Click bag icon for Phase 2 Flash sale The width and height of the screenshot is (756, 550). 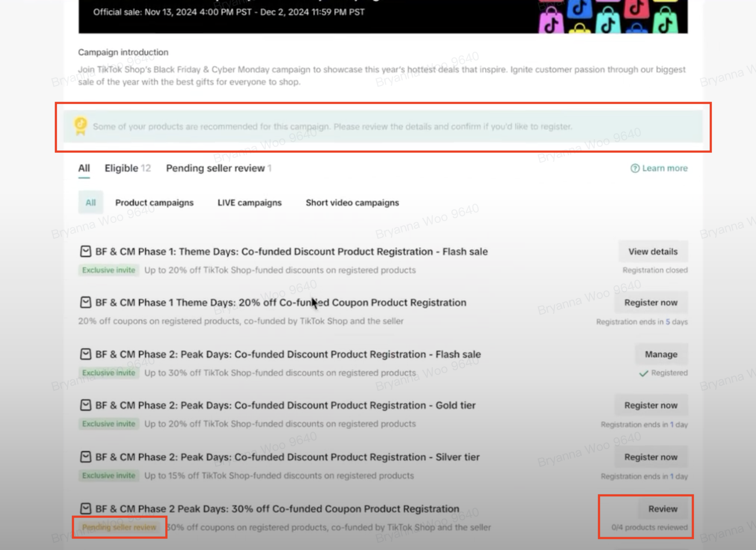click(x=85, y=354)
